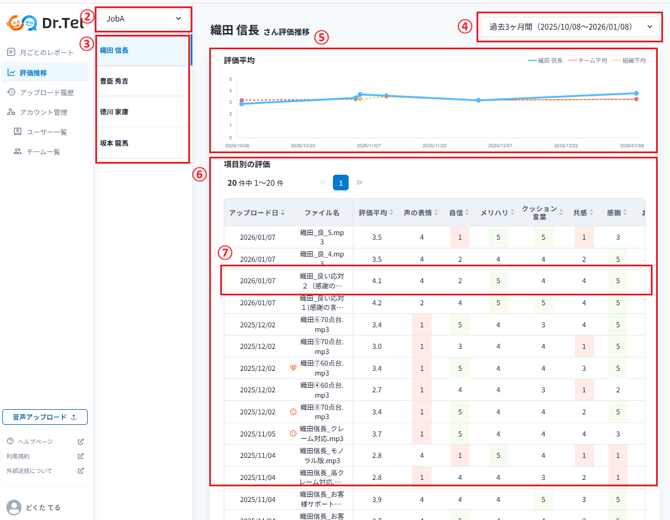Click the 音声アップロード button

[46, 417]
